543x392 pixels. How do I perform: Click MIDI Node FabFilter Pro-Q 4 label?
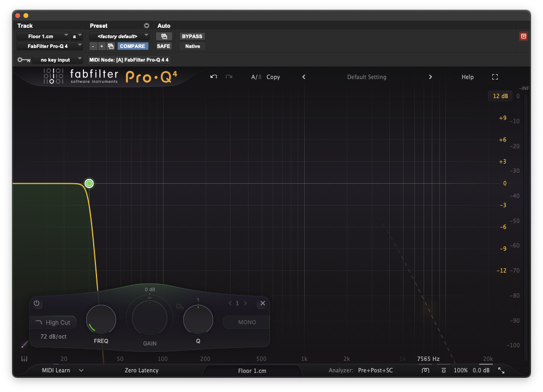[129, 60]
